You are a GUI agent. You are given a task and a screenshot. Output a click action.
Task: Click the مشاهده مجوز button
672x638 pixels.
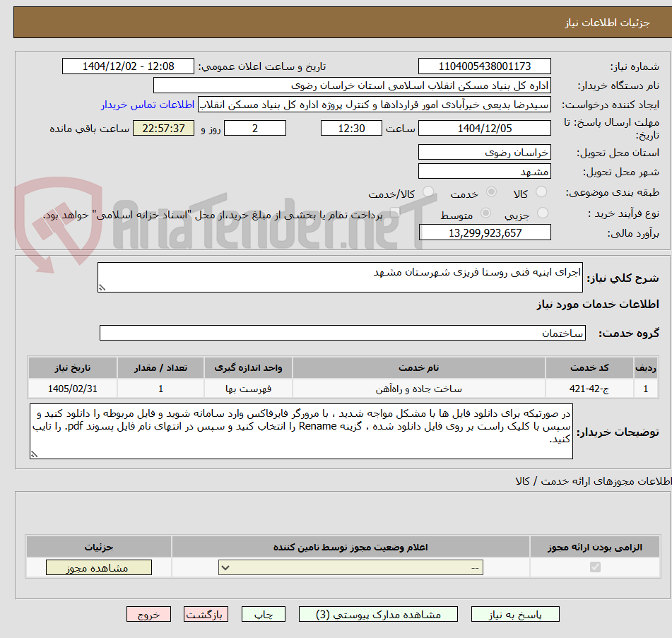click(98, 568)
